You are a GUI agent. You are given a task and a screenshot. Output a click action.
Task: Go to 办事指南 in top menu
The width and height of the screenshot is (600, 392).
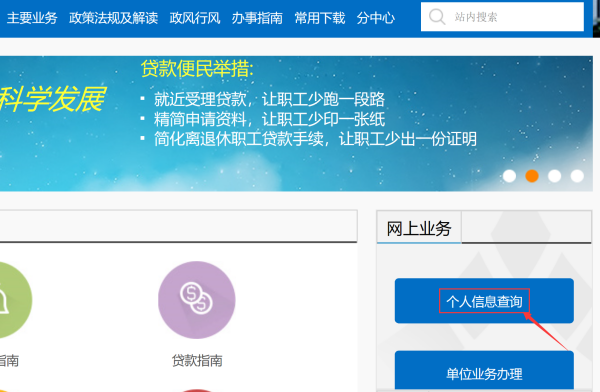pyautogui.click(x=257, y=18)
